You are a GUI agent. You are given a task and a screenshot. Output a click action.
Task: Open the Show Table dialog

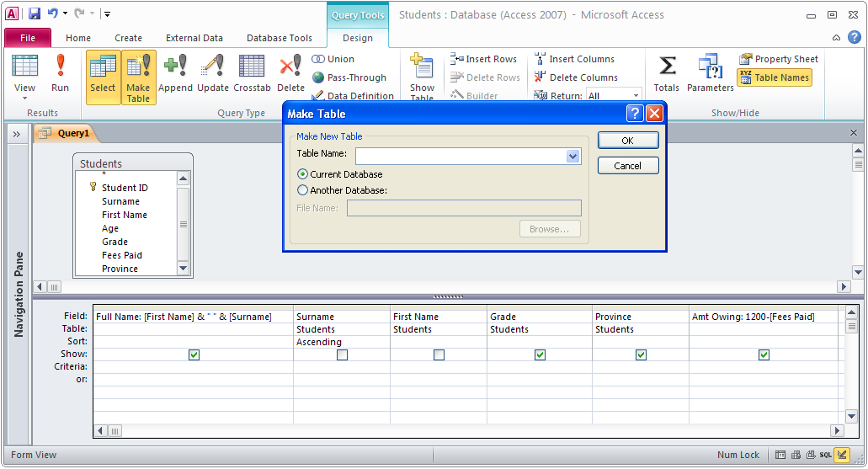[x=422, y=77]
